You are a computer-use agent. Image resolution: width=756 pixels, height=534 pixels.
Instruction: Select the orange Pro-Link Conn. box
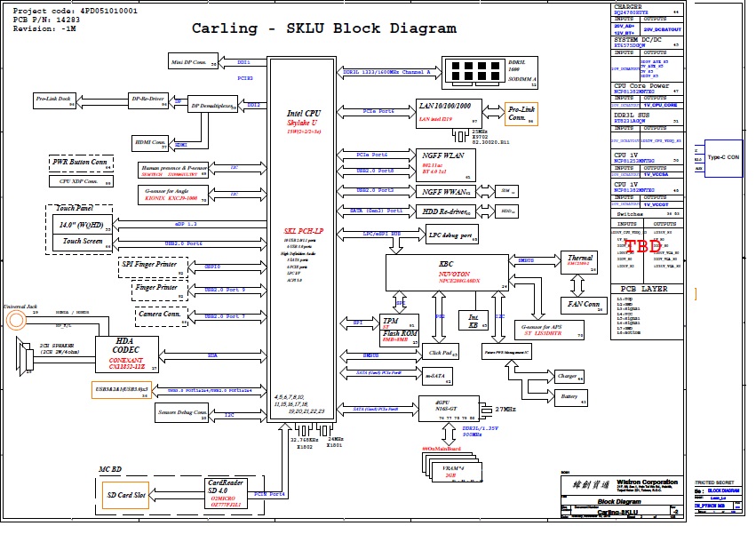tap(521, 114)
